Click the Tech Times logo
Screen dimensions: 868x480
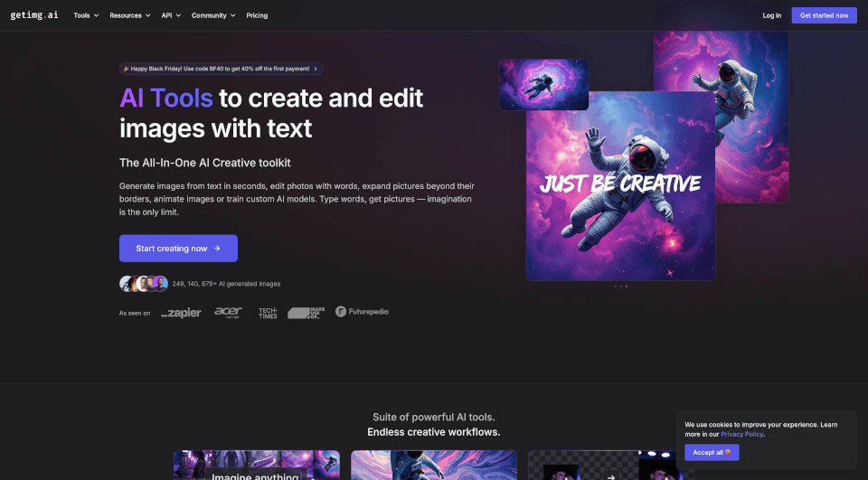268,313
